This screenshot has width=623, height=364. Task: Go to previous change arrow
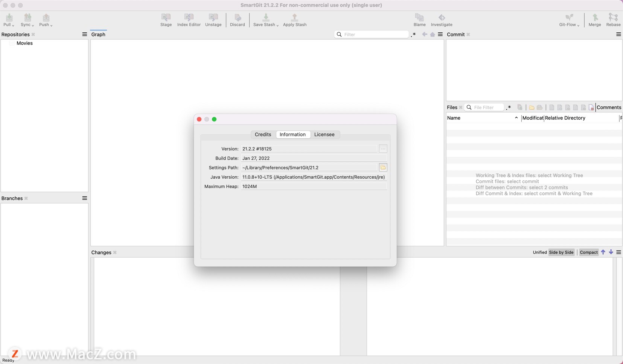[x=603, y=252]
